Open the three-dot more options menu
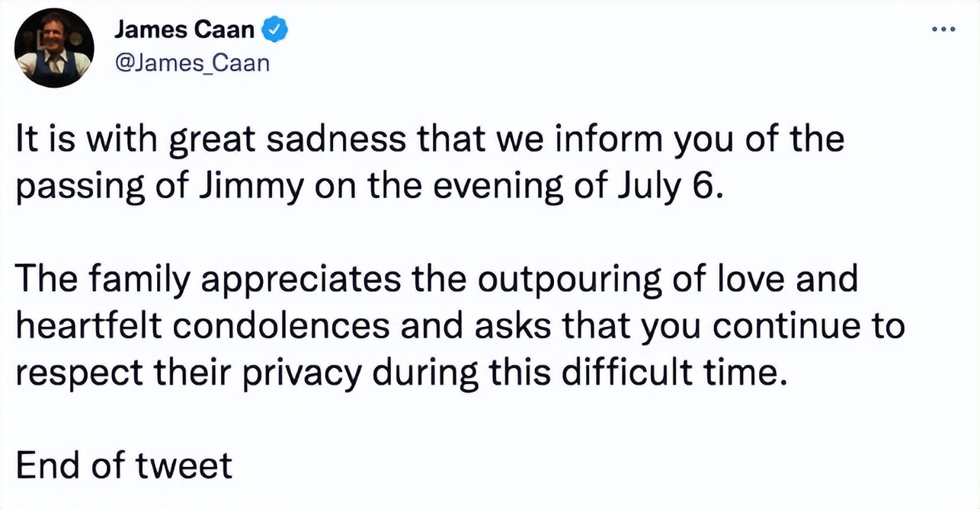Viewport: 980px width, 509px height. pyautogui.click(x=943, y=30)
